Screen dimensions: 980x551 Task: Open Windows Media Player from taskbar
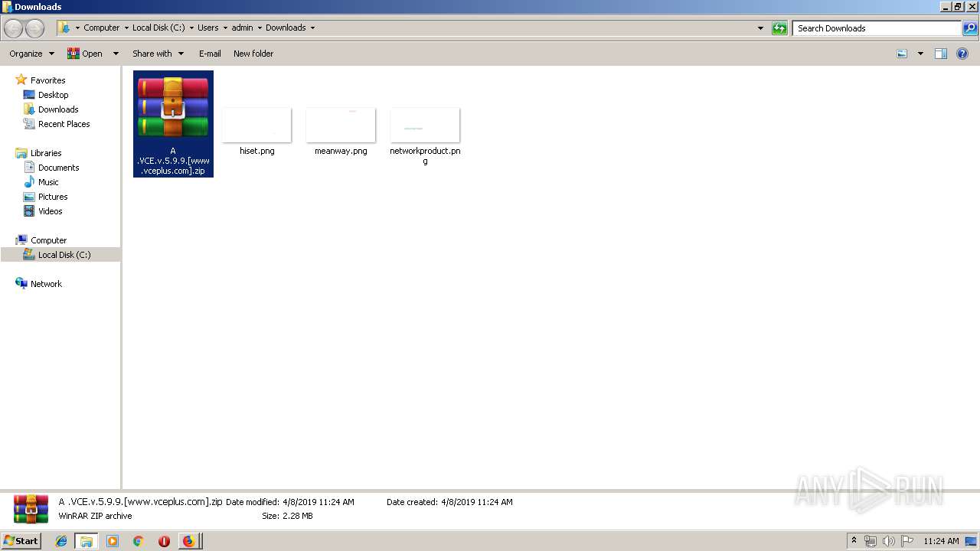click(x=113, y=541)
